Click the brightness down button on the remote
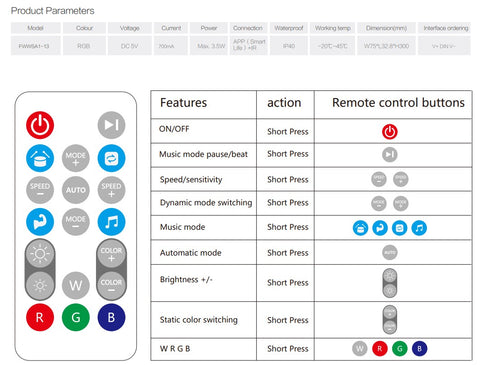This screenshot has height=365, width=480. (x=40, y=285)
